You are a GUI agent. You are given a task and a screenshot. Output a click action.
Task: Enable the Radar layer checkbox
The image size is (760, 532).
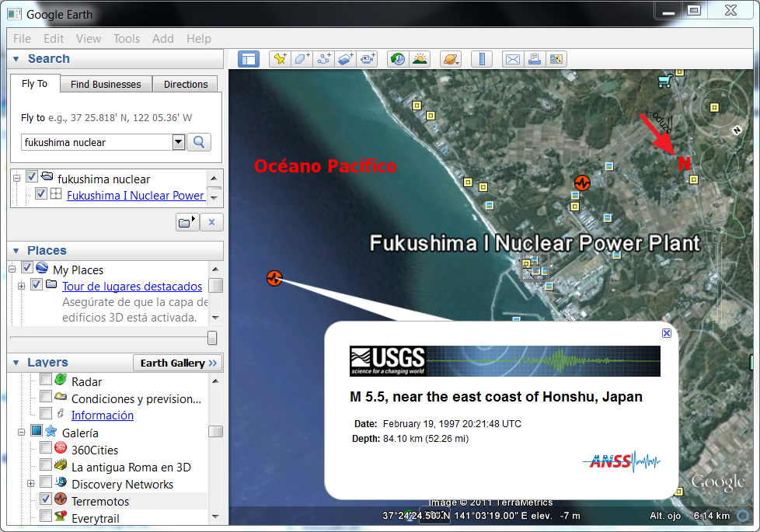click(46, 379)
